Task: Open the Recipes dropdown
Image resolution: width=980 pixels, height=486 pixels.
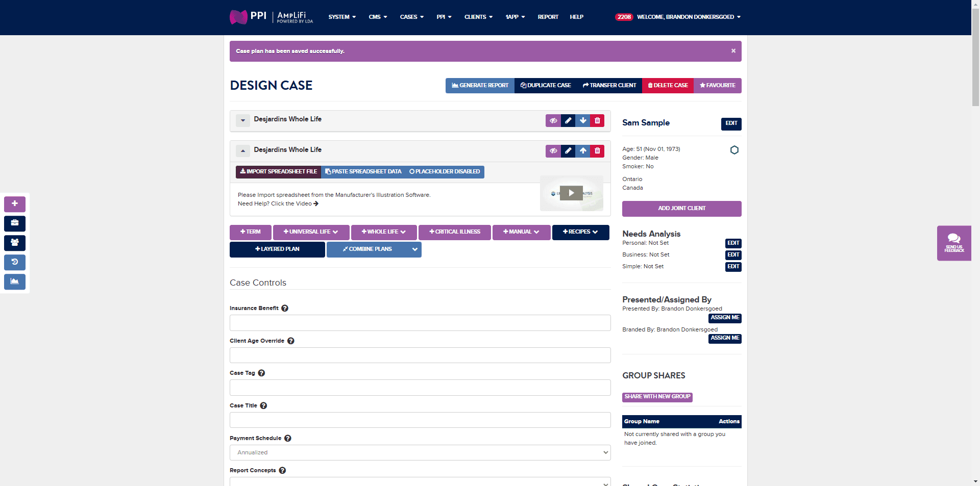Action: [x=580, y=232]
